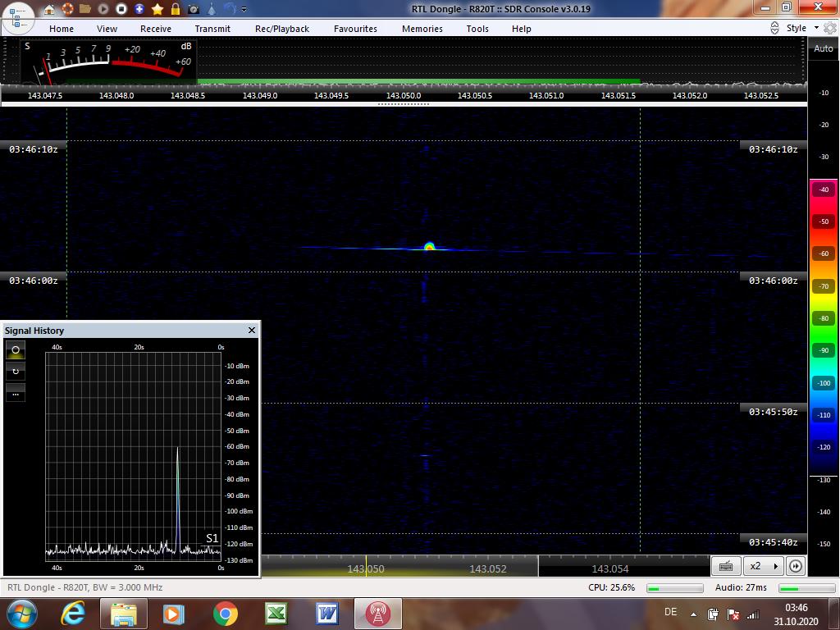Open the SDR Console application menu orb
Image resolution: width=840 pixels, height=630 pixels.
click(x=18, y=18)
